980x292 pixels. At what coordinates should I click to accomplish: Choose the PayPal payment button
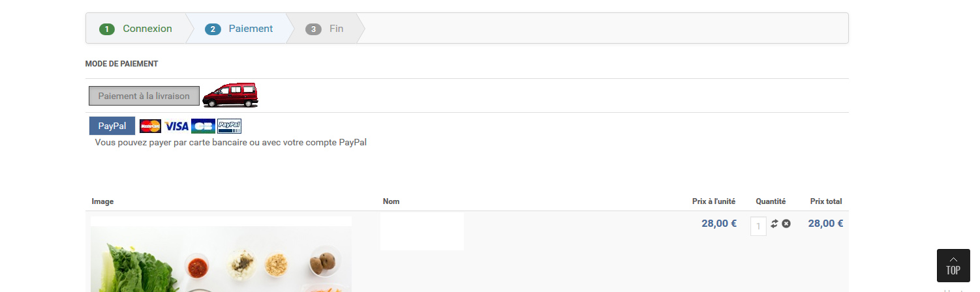click(x=112, y=126)
